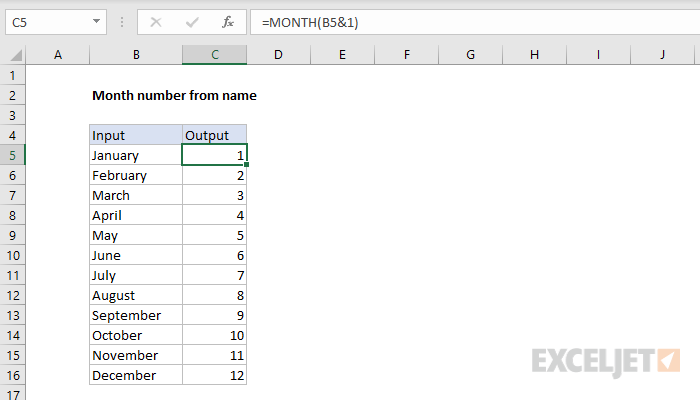Select the February cell
The width and height of the screenshot is (700, 400).
point(136,175)
